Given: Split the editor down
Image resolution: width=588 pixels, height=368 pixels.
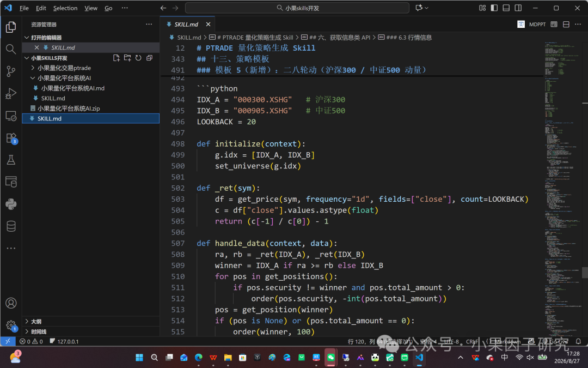Looking at the screenshot, I should (x=566, y=24).
